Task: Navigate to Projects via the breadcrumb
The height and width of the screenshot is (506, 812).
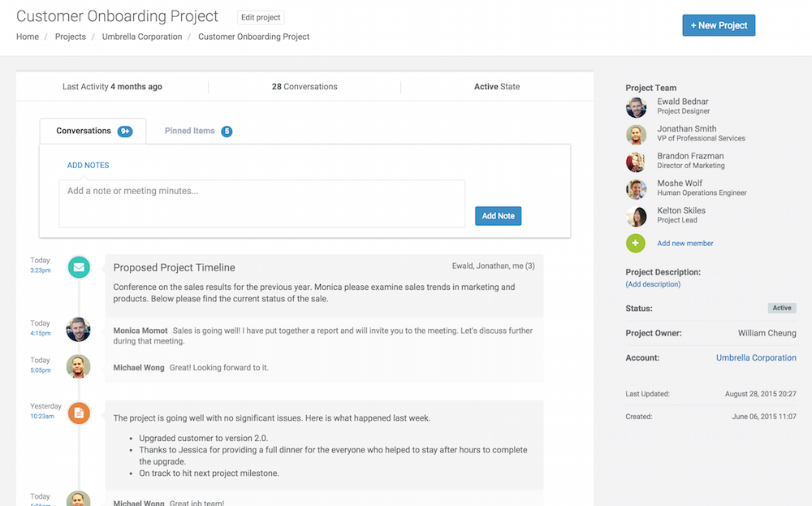Action: [70, 37]
